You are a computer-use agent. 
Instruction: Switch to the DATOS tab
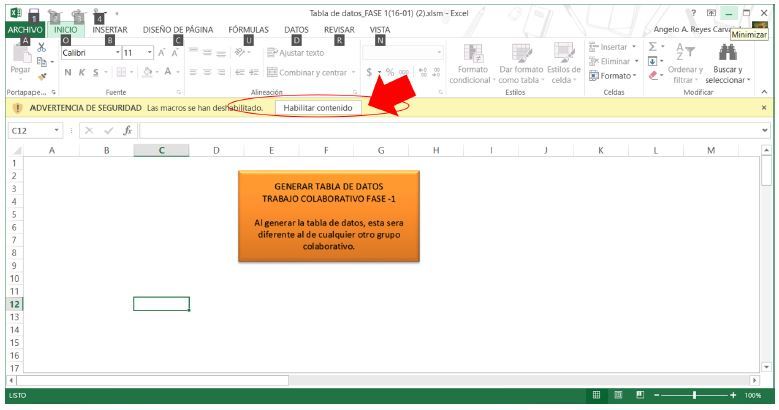(x=296, y=30)
